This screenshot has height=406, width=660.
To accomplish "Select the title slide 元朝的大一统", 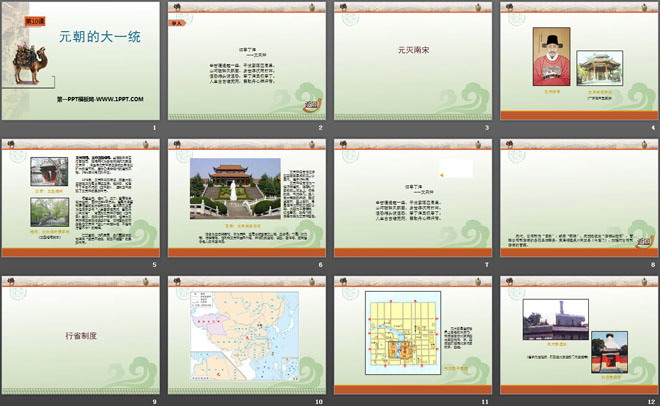I will pyautogui.click(x=80, y=61).
